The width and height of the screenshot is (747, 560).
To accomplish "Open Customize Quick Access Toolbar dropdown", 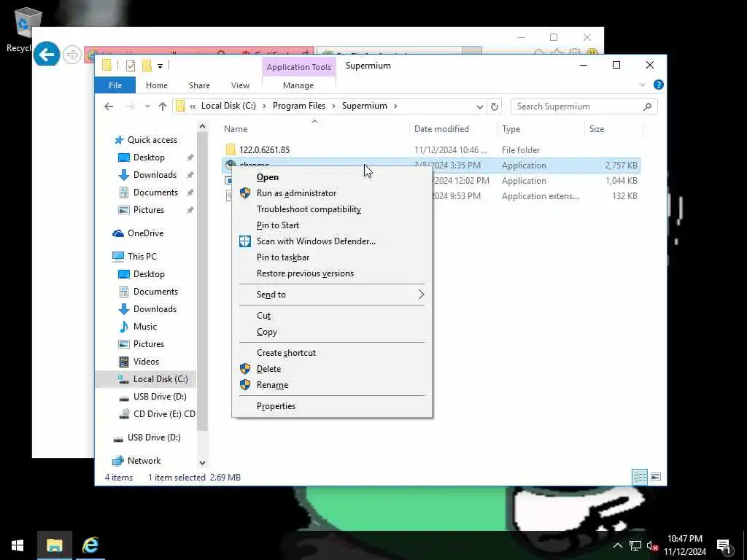I will 160,66.
